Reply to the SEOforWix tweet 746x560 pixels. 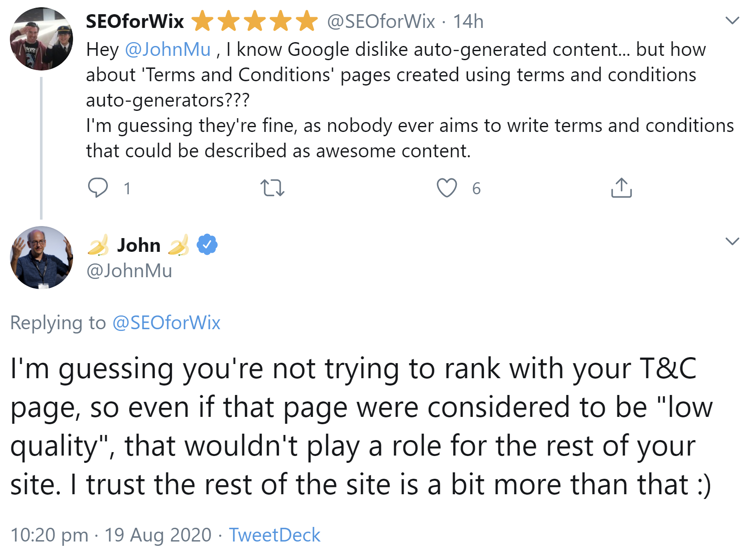point(98,188)
